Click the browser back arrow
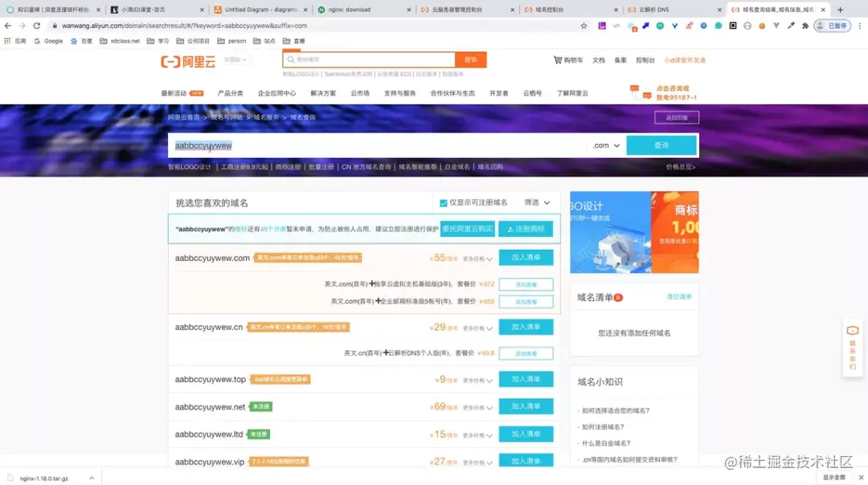This screenshot has width=868, height=485. tap(8, 25)
